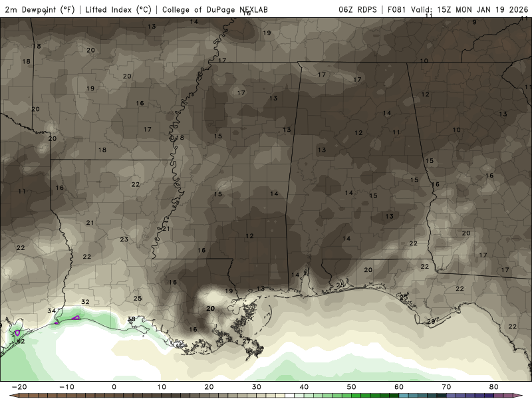Click the '0' colorbar scale label
This screenshot has width=532, height=399.
point(114,387)
